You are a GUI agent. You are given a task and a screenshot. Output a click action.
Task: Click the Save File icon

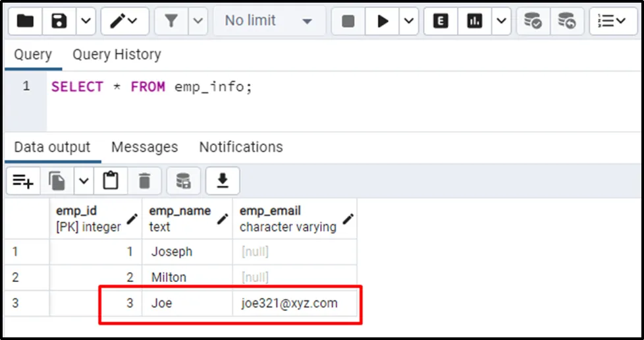point(60,21)
